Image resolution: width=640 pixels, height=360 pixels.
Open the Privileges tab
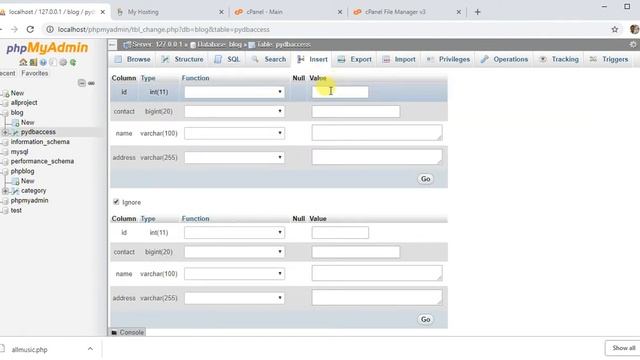point(448,59)
